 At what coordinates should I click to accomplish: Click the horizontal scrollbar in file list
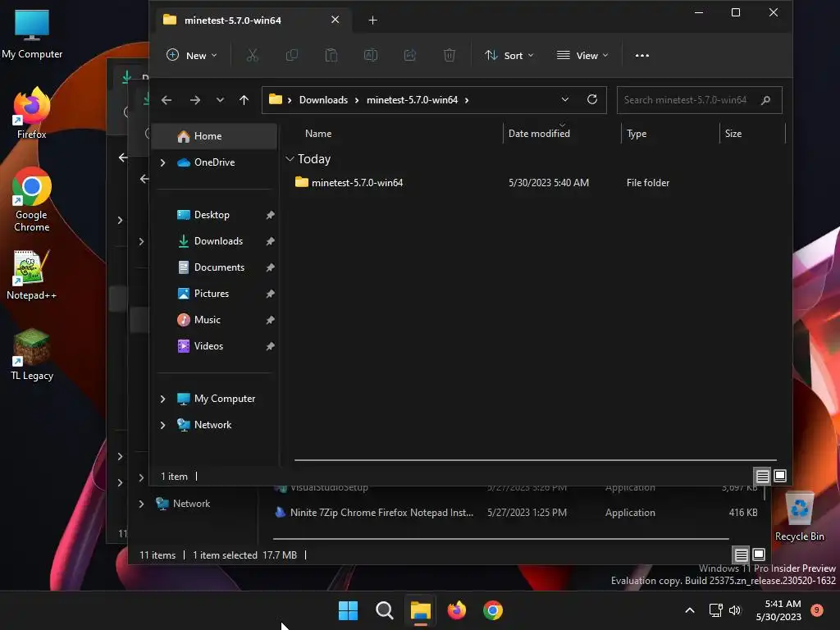coord(535,459)
